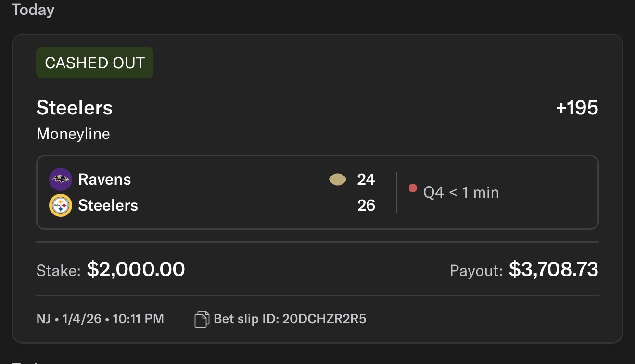Click the Ravens team logo icon

click(x=61, y=179)
